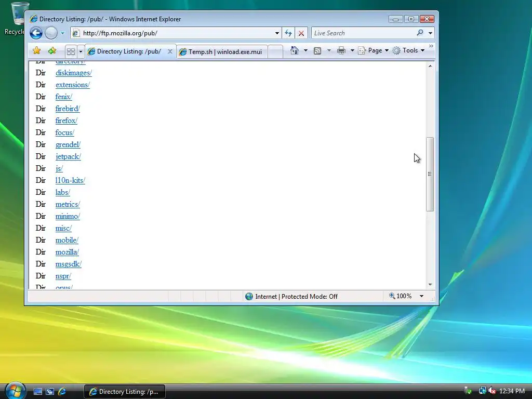Viewport: 532px width, 399px height.
Task: Open the misc/ directory link
Action: [63, 228]
